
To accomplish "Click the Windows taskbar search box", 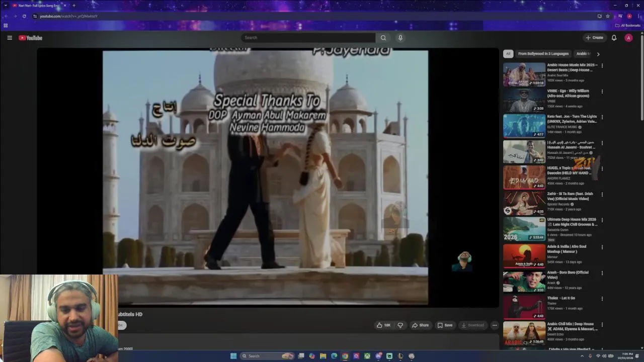I will click(x=267, y=356).
